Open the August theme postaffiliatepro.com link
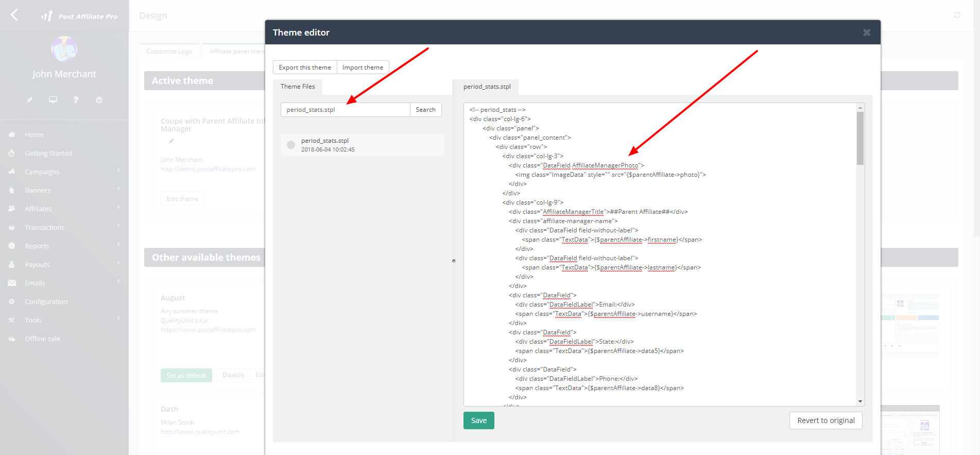The image size is (980, 455). pyautogui.click(x=208, y=330)
